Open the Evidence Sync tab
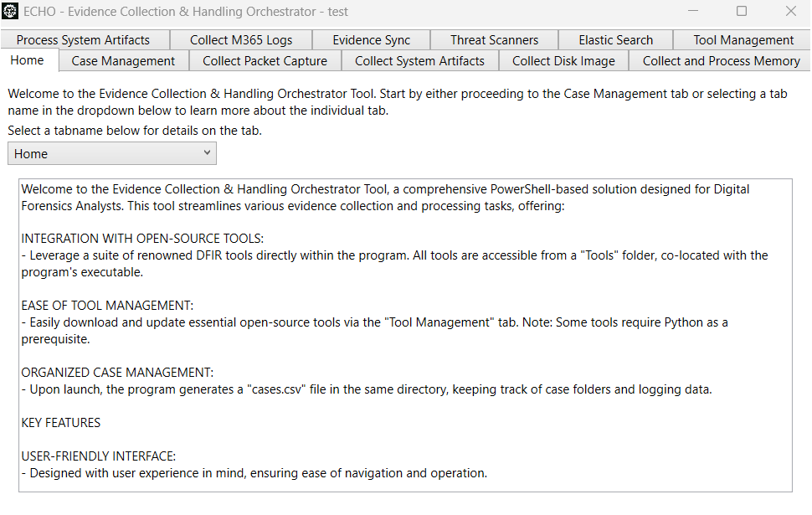Screen dimensions: 812x515 point(371,40)
